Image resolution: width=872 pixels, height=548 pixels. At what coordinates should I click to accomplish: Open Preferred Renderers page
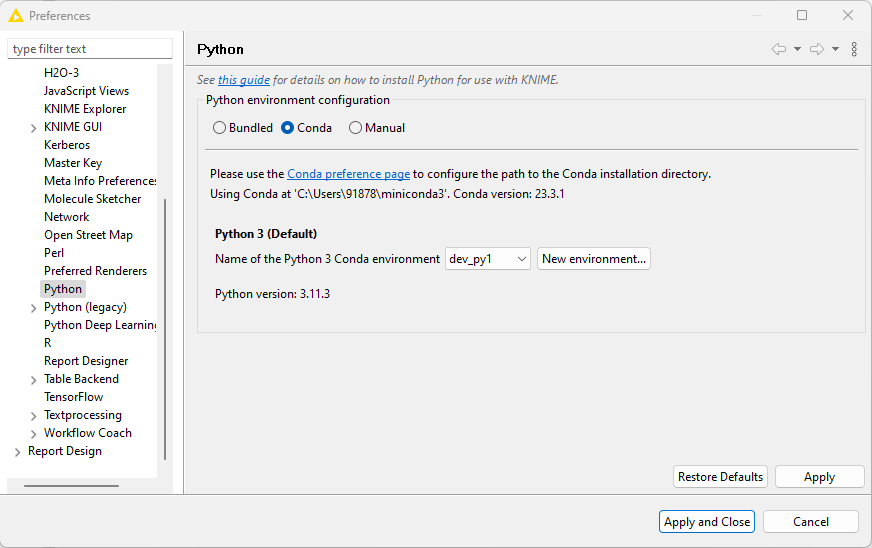(x=96, y=271)
